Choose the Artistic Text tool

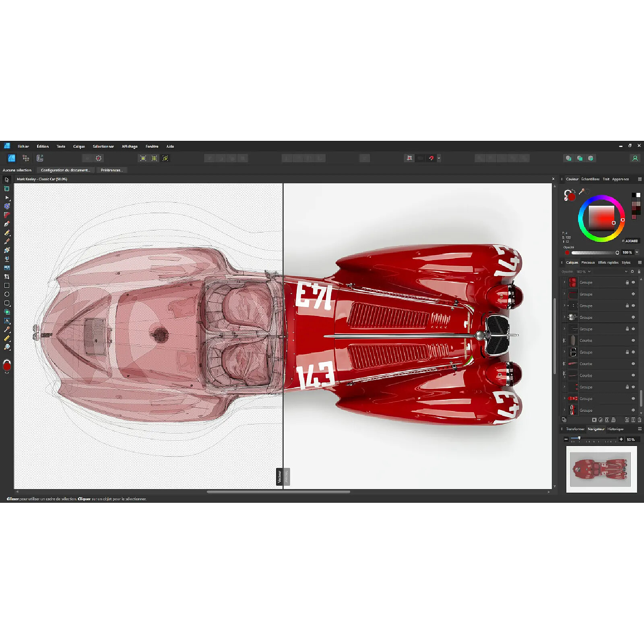pos(7,321)
